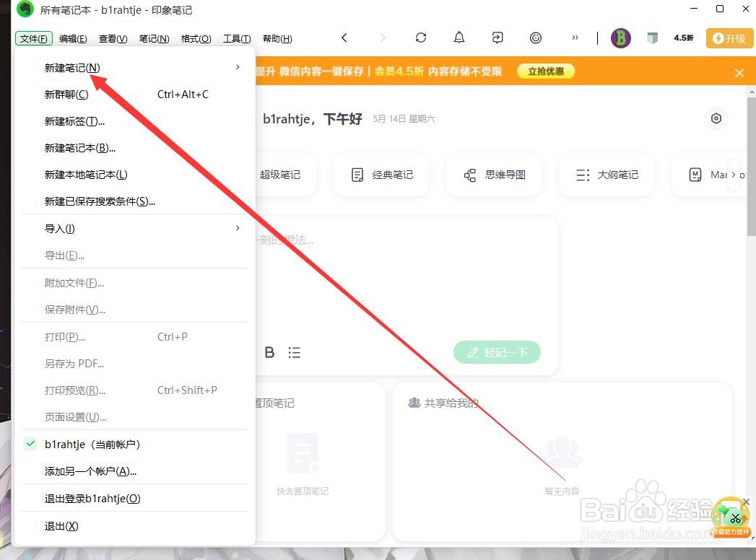Toggle bold B in quick note
Screen dimensions: 756x560
click(x=269, y=352)
